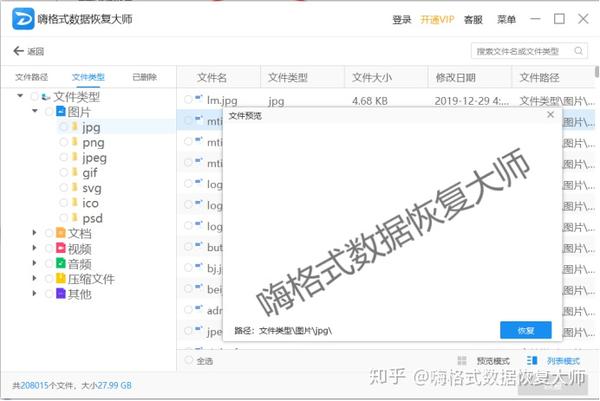The height and width of the screenshot is (401, 600).
Task: Sort by 文件类型 column header
Action: (288, 78)
